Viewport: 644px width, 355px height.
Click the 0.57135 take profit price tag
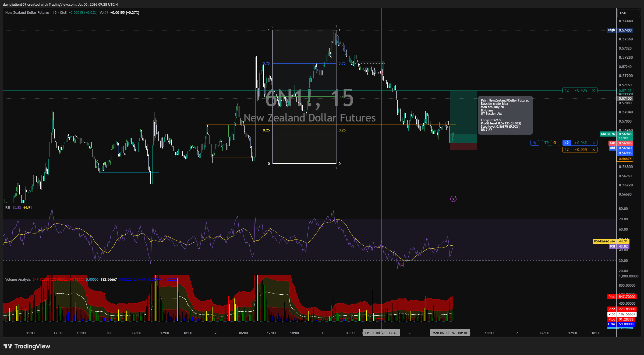tap(625, 91)
